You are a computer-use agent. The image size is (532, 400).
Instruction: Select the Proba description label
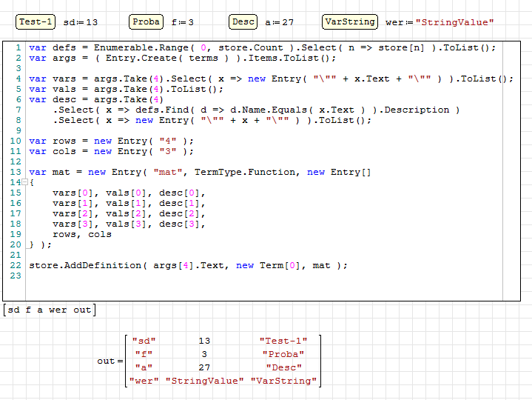[147, 22]
